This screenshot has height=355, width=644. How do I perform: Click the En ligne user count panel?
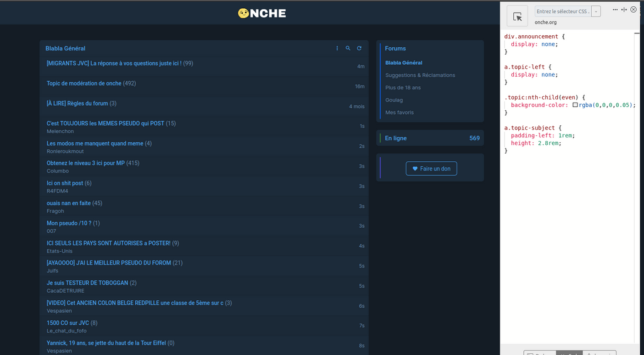click(431, 138)
